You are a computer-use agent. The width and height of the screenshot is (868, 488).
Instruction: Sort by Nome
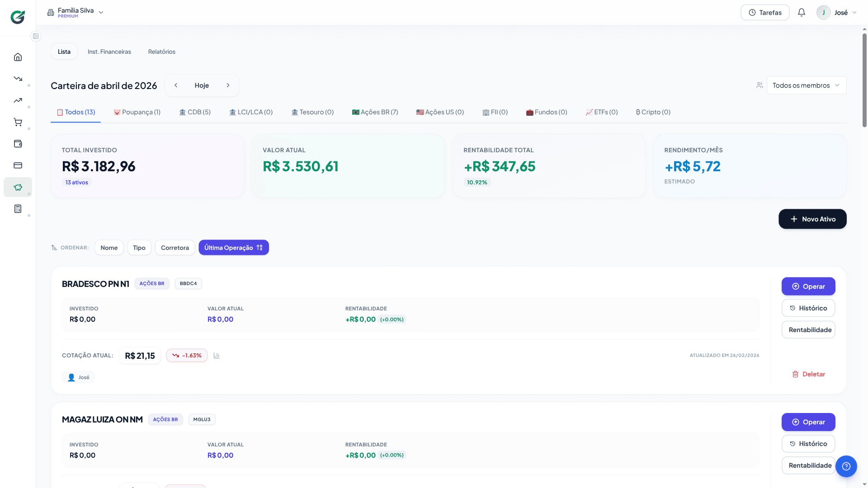[x=109, y=248]
